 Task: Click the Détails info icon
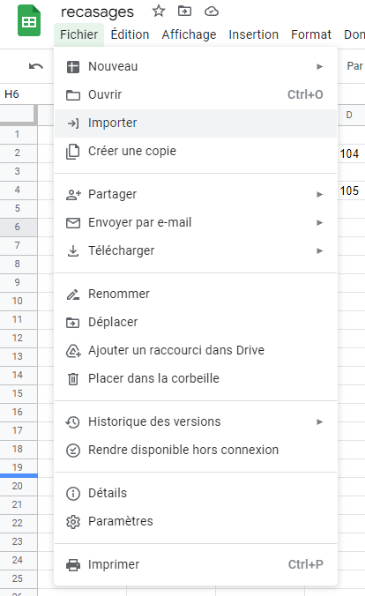coord(73,493)
